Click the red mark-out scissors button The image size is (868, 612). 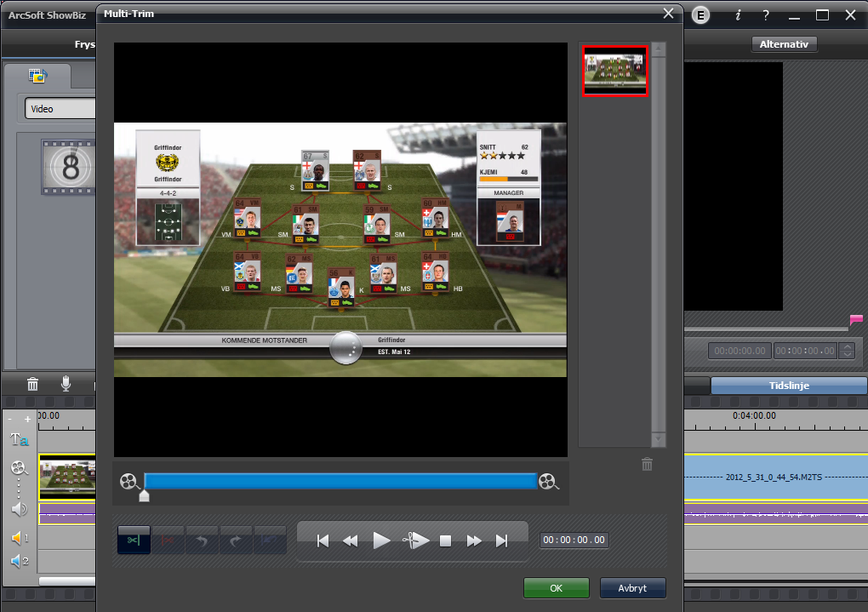168,540
